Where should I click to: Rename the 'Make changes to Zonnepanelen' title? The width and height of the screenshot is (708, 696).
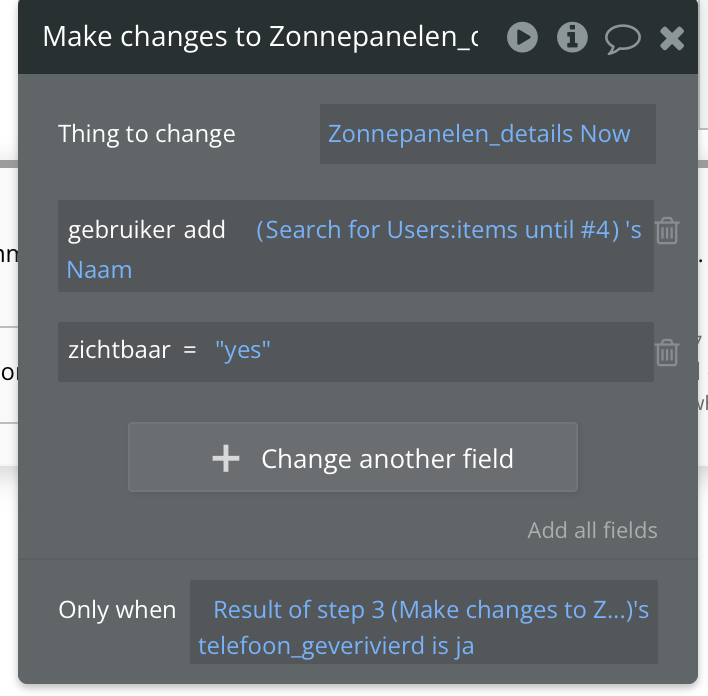(x=260, y=38)
